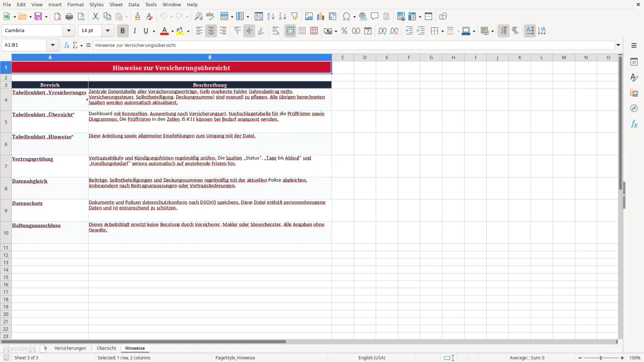Toggle Wrap Text
Screen dimensions: 644x362
tap(276, 31)
